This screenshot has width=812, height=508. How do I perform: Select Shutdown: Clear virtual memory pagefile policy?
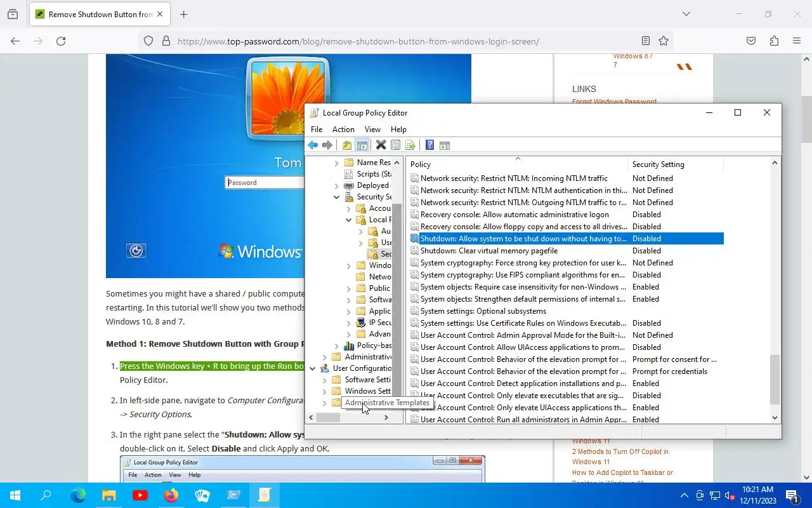tap(488, 251)
